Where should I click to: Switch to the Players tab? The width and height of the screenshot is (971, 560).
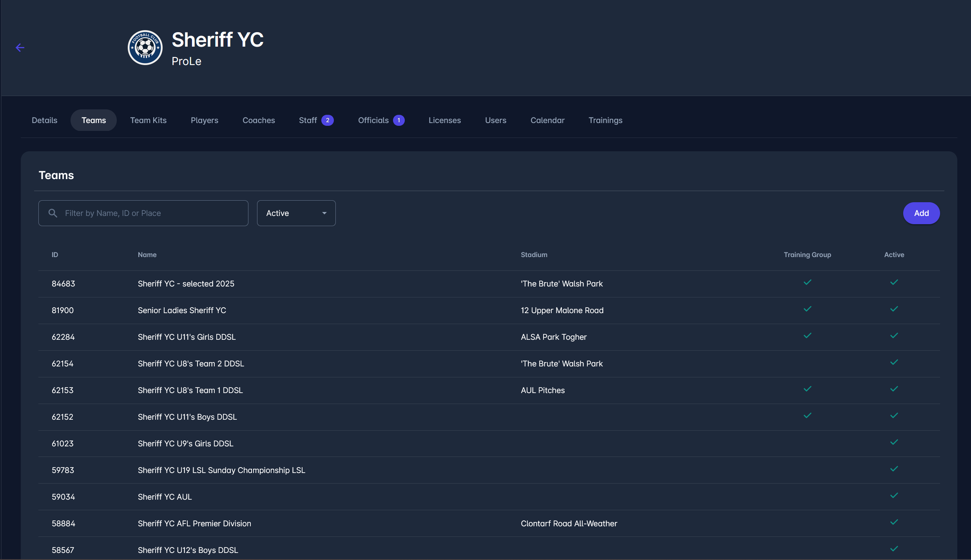[x=204, y=120]
